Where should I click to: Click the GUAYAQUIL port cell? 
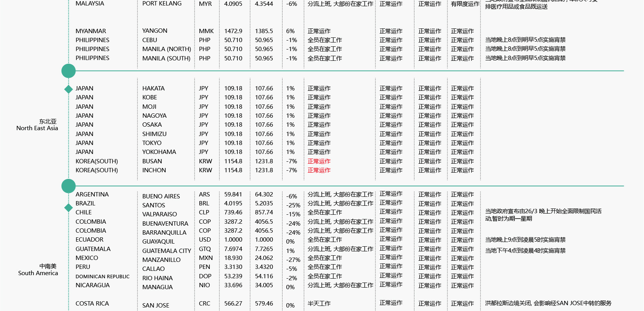pyautogui.click(x=158, y=242)
